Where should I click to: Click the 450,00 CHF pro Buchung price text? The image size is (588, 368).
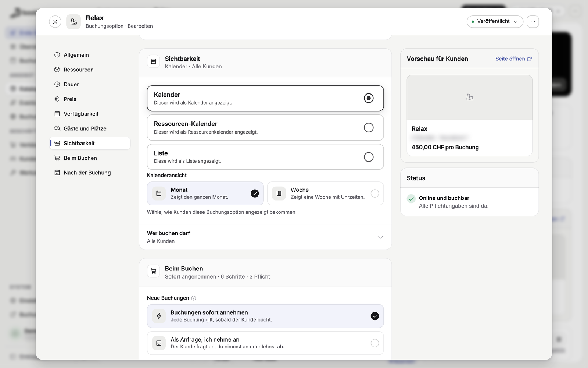[445, 147]
